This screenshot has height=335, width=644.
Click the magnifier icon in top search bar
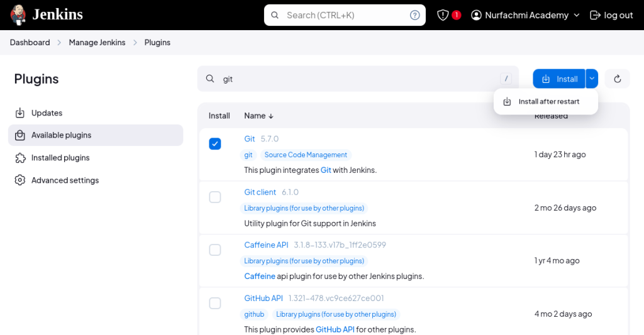(275, 15)
